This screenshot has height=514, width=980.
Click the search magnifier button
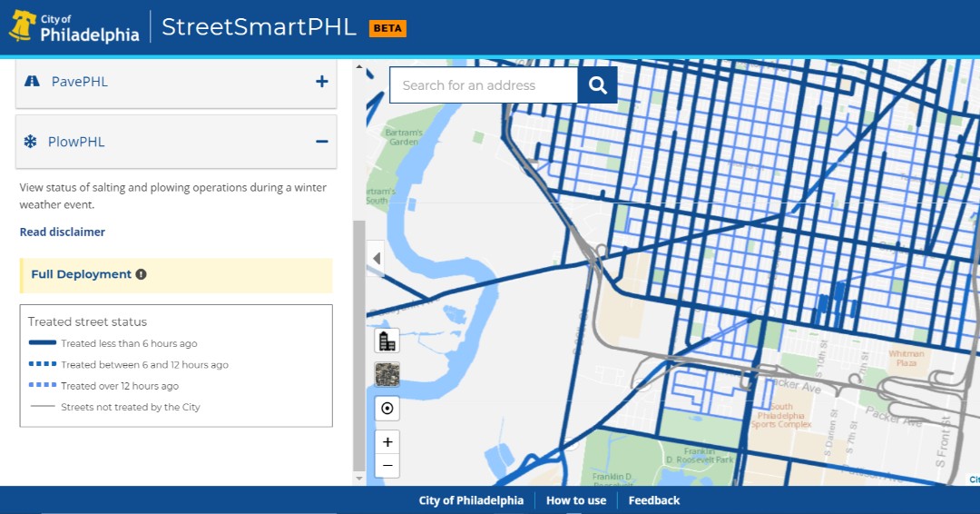(597, 85)
